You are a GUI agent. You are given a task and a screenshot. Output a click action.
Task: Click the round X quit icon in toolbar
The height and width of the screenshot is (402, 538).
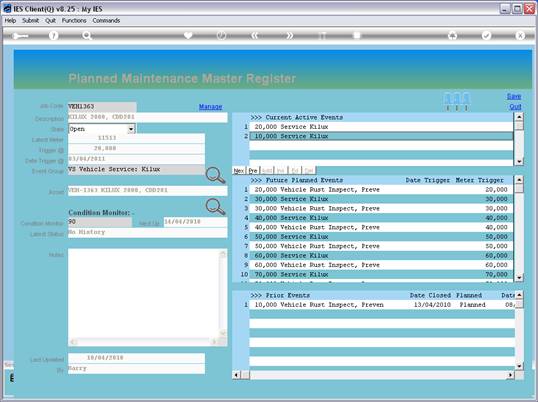click(520, 35)
